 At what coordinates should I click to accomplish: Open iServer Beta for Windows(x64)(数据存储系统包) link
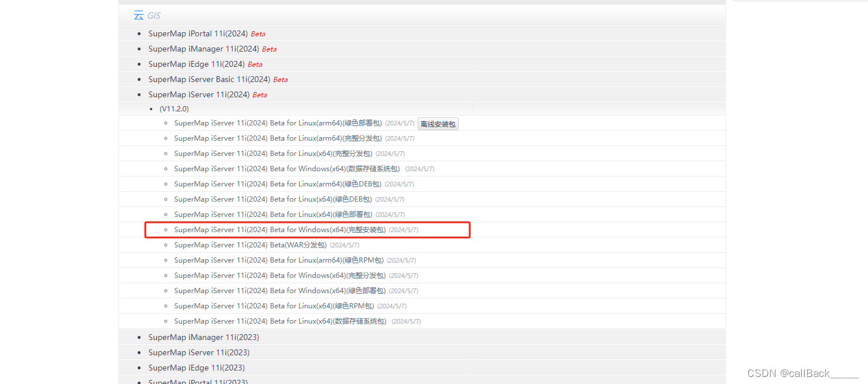287,169
